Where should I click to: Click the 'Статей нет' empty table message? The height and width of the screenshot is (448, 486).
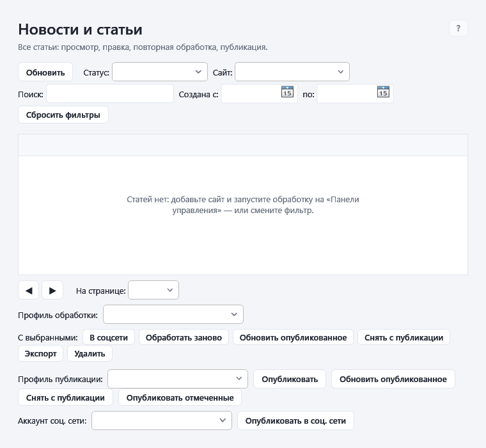243,205
